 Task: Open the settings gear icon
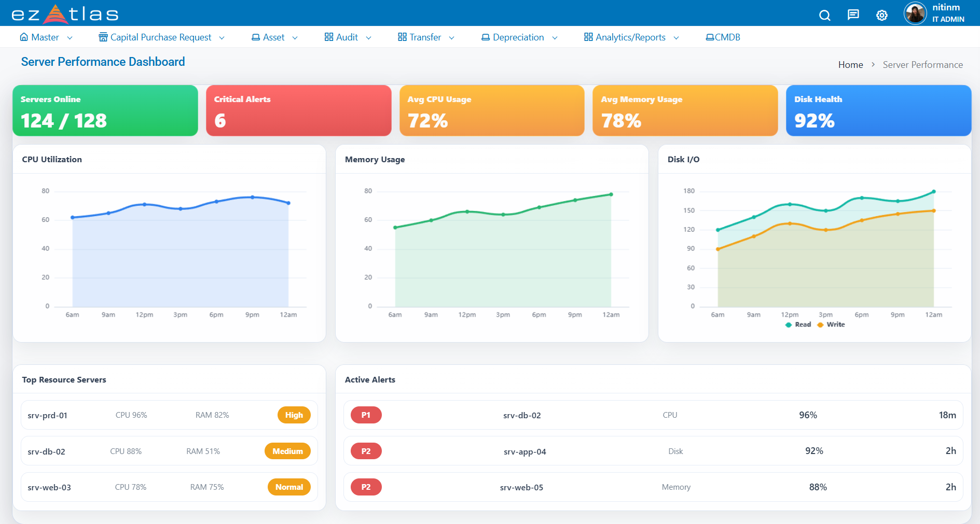[881, 15]
